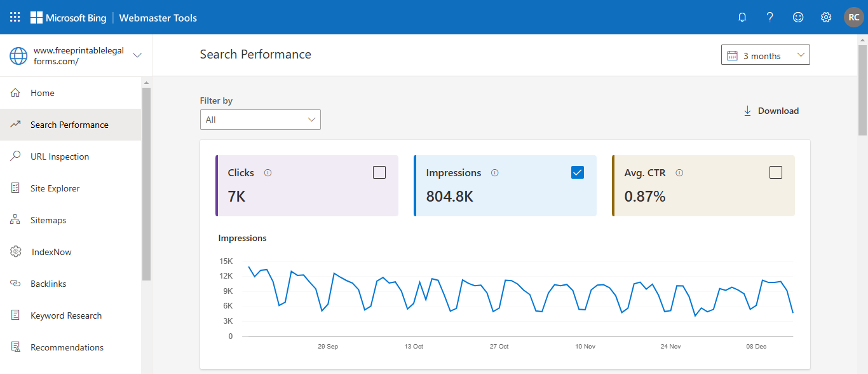Click the info icon beside Impressions
The width and height of the screenshot is (868, 374).
click(495, 173)
